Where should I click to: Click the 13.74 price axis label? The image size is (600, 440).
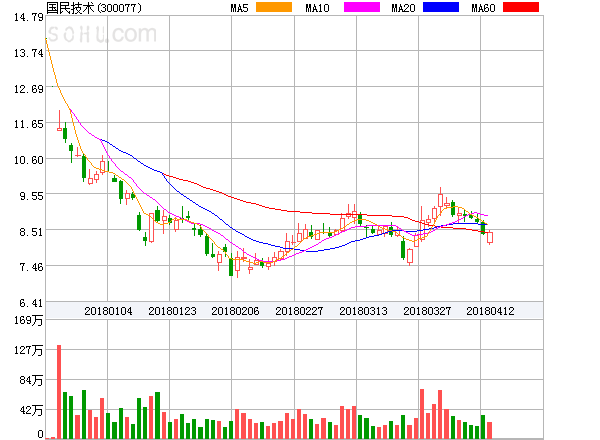pyautogui.click(x=29, y=53)
